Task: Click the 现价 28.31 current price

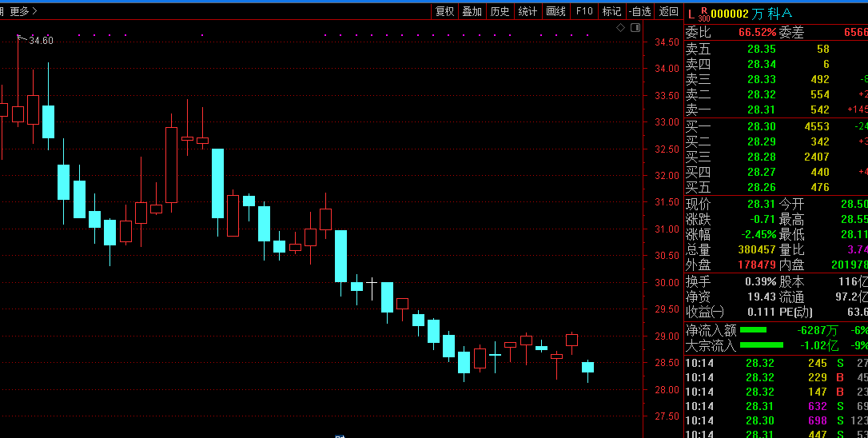Action: [762, 204]
